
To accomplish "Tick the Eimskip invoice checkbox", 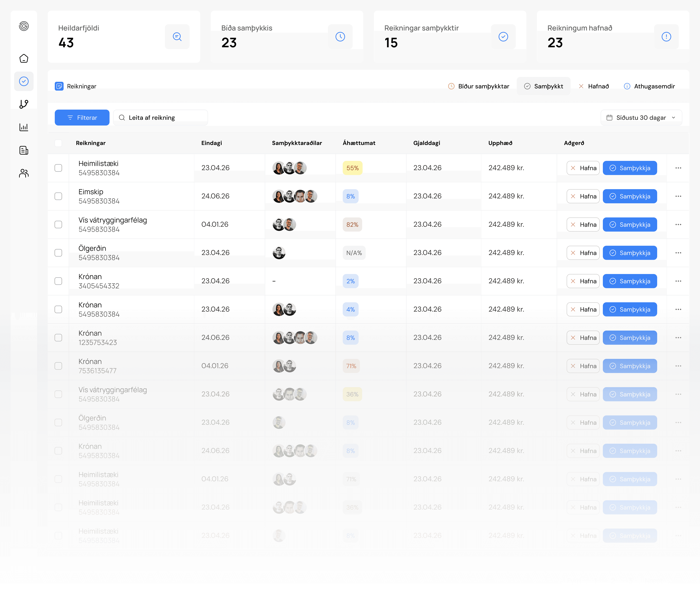I will pyautogui.click(x=58, y=196).
